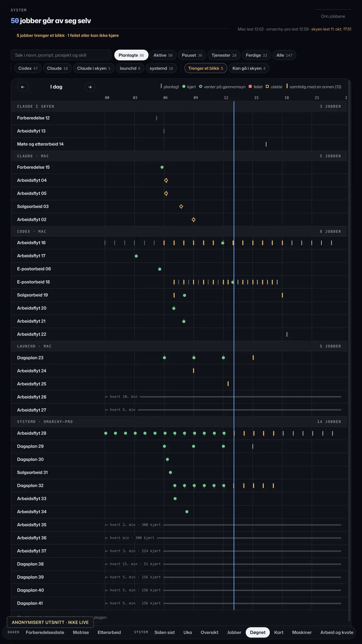Open the Oversikt view

pyautogui.click(x=209, y=632)
